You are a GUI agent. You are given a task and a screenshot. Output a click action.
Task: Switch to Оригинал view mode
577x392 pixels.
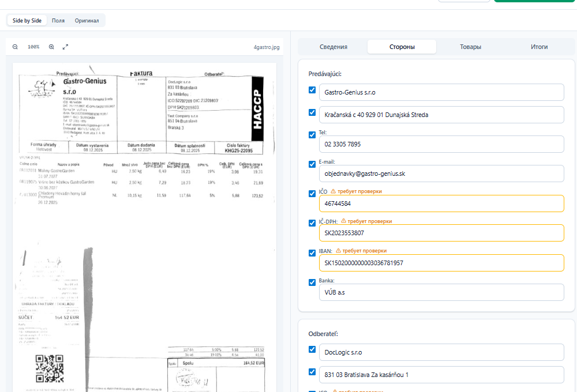click(x=87, y=21)
